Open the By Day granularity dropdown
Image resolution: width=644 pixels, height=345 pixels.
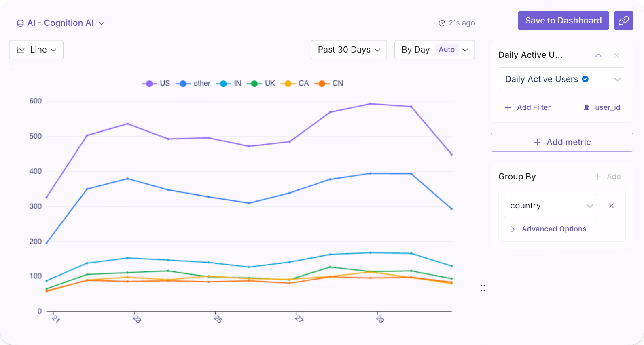pos(434,50)
